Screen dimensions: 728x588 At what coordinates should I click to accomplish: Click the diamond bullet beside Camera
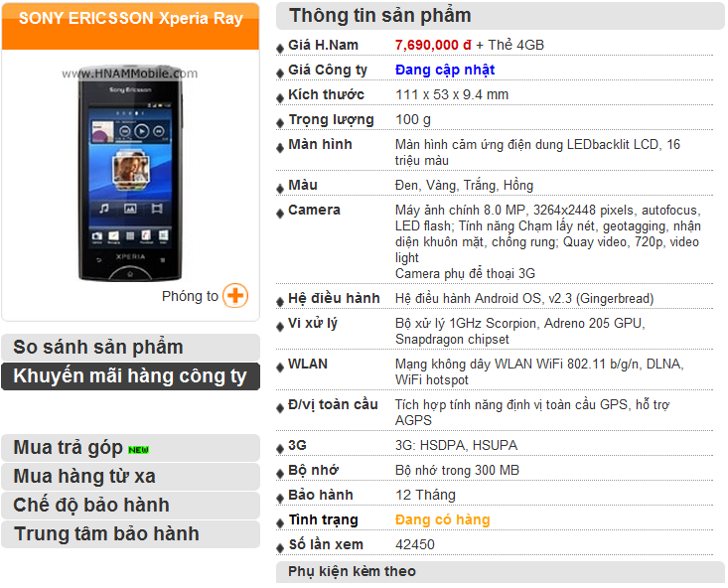coord(280,214)
